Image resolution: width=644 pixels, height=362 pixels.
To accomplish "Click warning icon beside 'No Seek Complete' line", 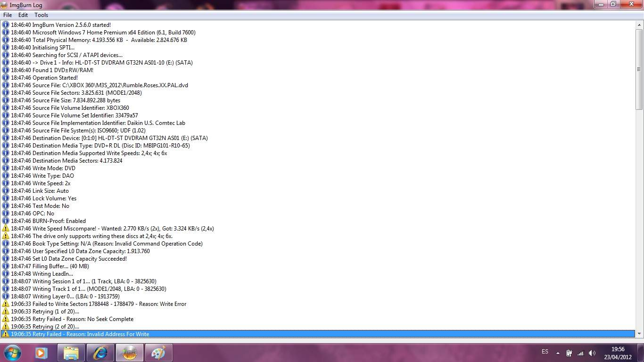I will [x=6, y=319].
